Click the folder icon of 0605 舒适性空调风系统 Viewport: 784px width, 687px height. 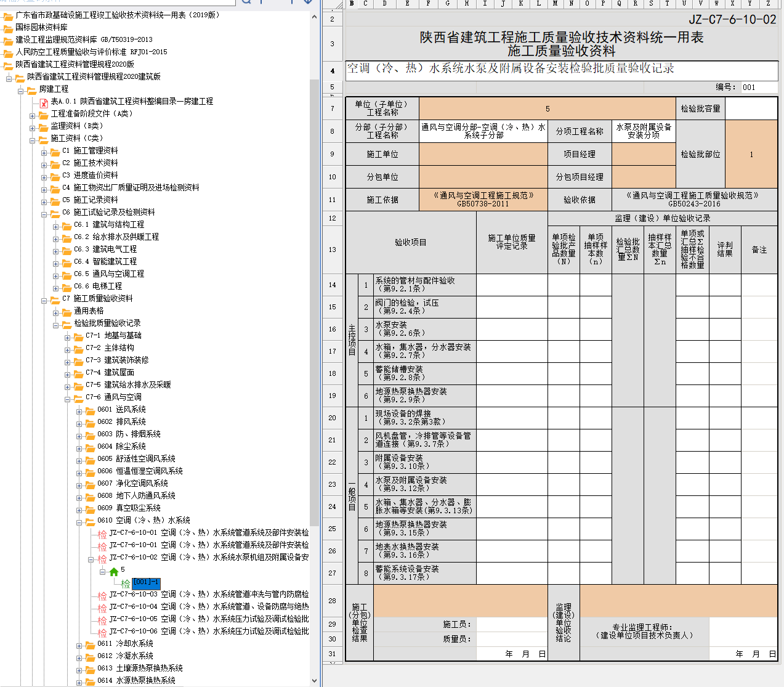coord(90,460)
